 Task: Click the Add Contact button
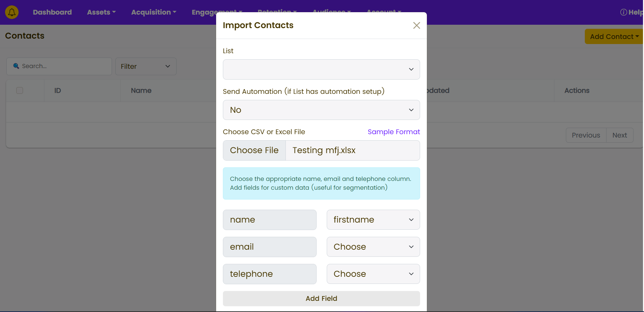(x=614, y=37)
